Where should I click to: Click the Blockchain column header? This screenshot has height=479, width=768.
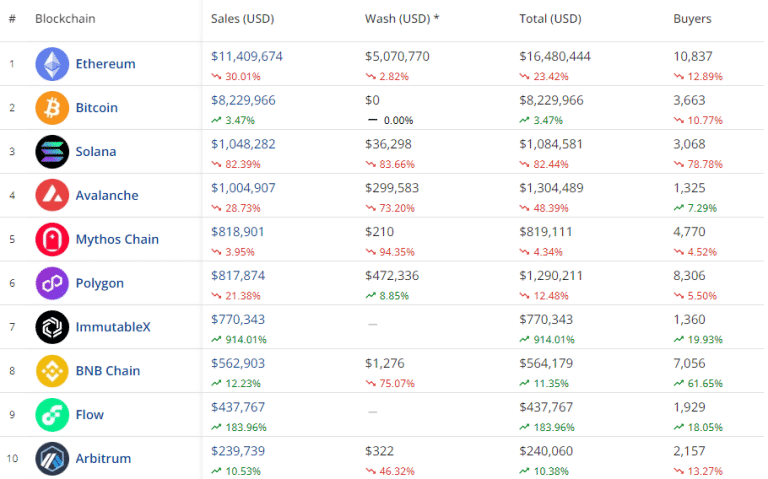65,19
